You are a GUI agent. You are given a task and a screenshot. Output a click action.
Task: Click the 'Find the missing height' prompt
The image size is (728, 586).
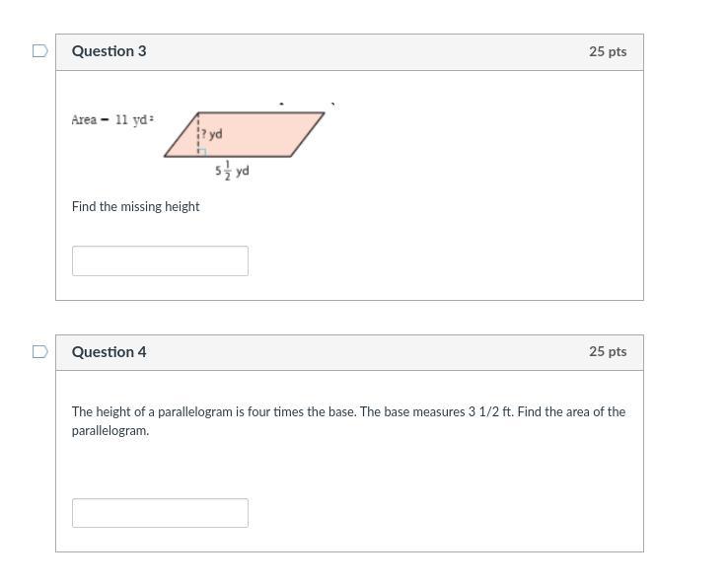[x=135, y=206]
